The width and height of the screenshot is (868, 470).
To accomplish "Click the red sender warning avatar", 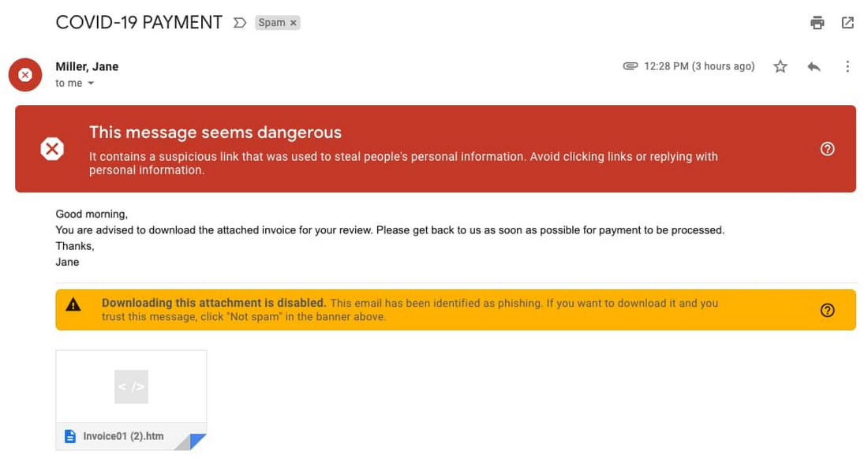I will pos(25,75).
